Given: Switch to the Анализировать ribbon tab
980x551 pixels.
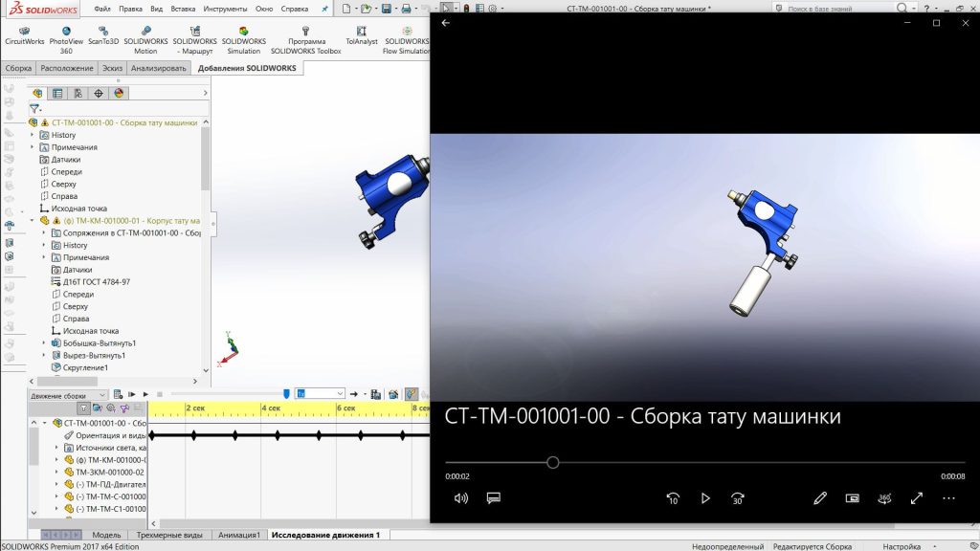Looking at the screenshot, I should (158, 68).
